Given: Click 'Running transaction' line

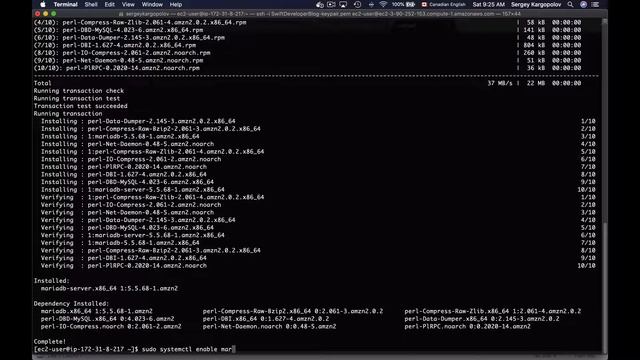Looking at the screenshot, I should click(x=68, y=114).
